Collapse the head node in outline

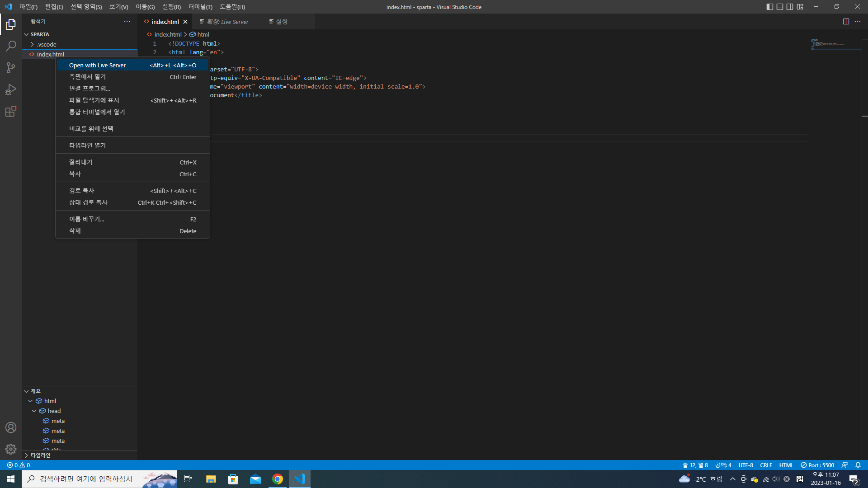pyautogui.click(x=34, y=411)
